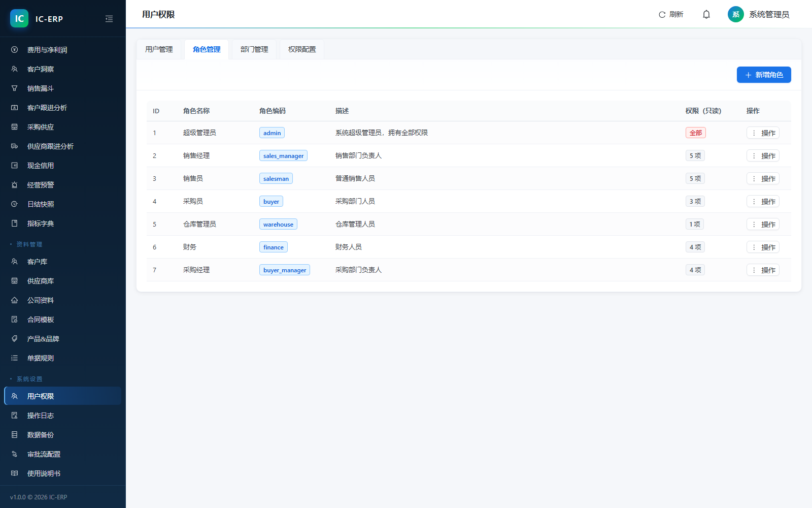Open 操作日志 in the sidebar
Screen dimensions: 812x508
pyautogui.click(x=63, y=416)
